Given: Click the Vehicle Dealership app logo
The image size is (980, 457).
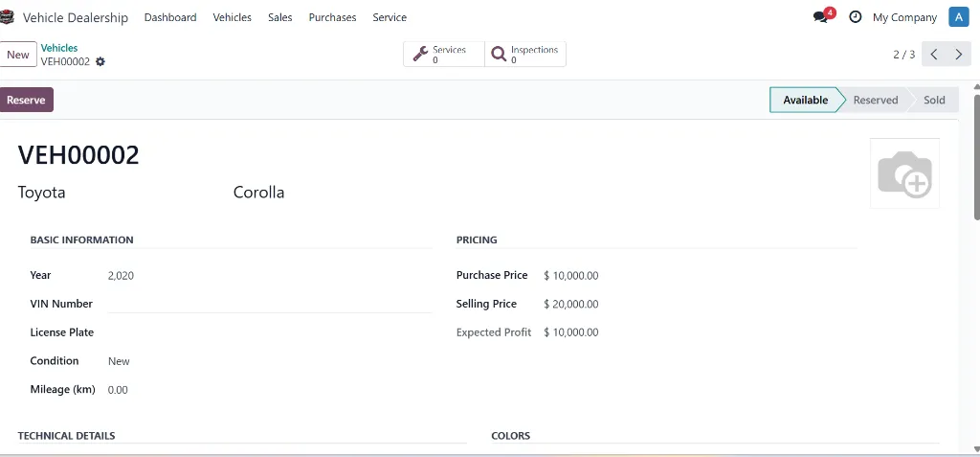Looking at the screenshot, I should point(7,17).
